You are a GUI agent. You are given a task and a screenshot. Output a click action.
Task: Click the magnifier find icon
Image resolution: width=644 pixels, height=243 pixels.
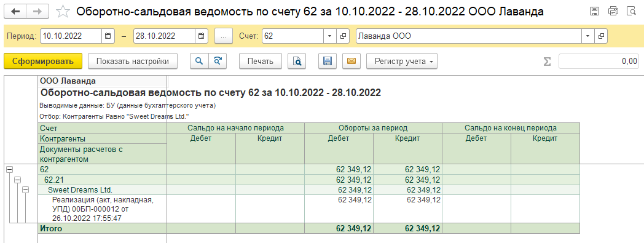tap(199, 62)
